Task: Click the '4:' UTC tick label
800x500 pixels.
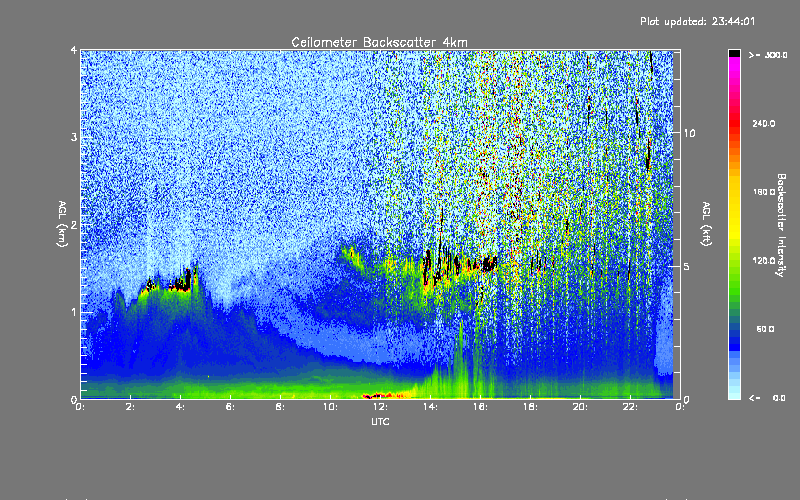Action: pos(181,407)
